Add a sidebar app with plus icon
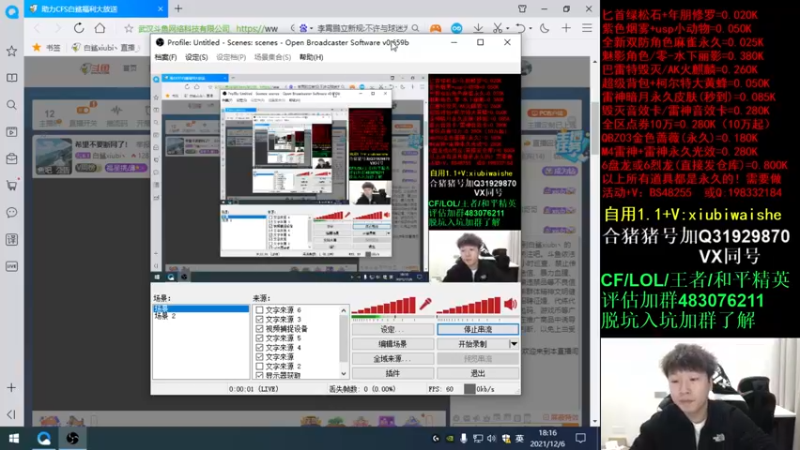This screenshot has width=800, height=450. pyautogui.click(x=12, y=388)
